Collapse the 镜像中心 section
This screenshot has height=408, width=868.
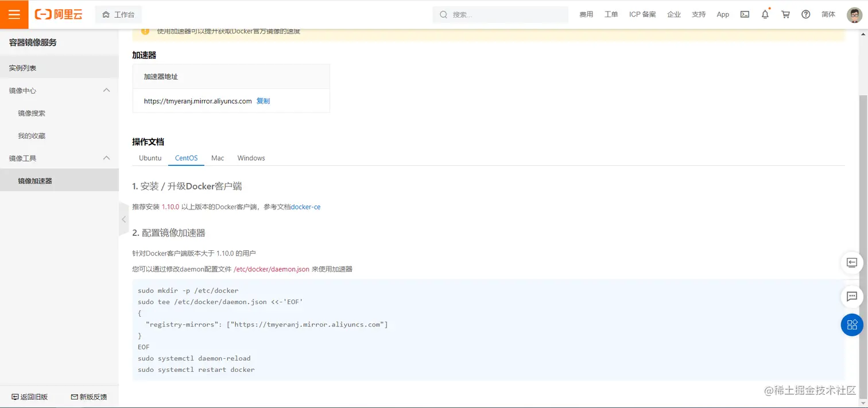(106, 90)
